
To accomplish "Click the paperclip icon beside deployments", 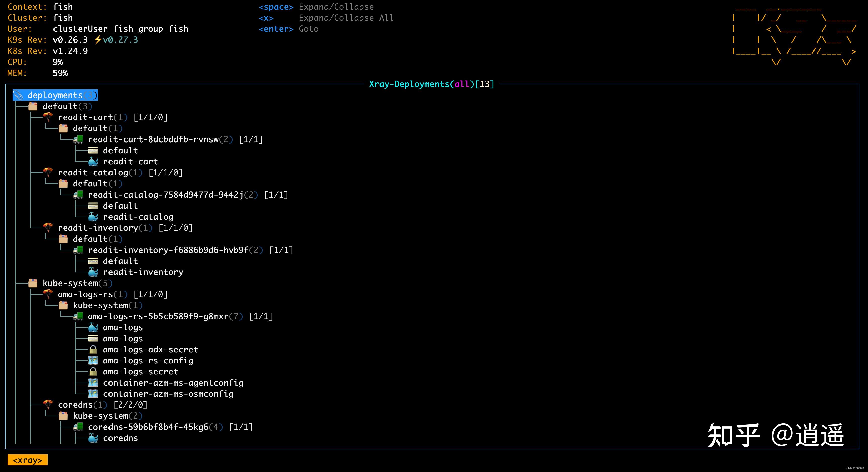I will point(18,96).
